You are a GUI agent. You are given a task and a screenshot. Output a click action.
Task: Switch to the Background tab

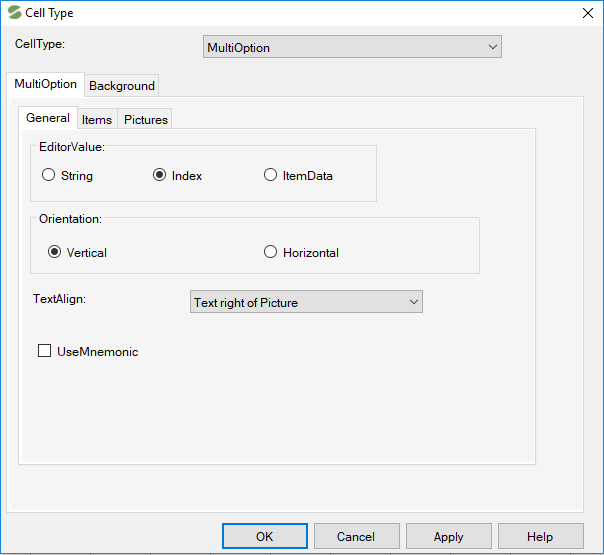[x=122, y=86]
